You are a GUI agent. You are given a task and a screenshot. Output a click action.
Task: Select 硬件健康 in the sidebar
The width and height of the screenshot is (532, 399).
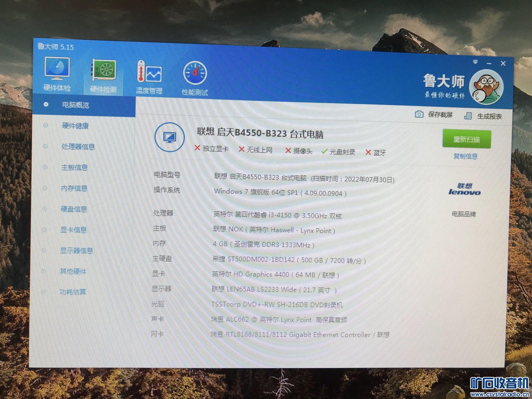pyautogui.click(x=75, y=126)
